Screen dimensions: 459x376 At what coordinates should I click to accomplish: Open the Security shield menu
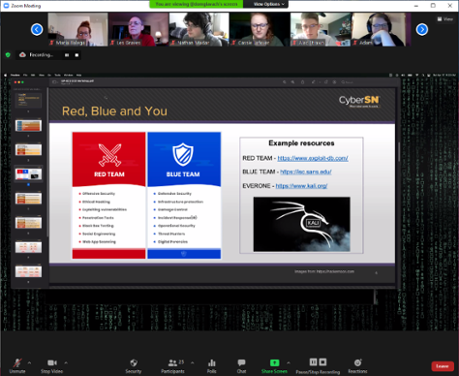point(133,366)
